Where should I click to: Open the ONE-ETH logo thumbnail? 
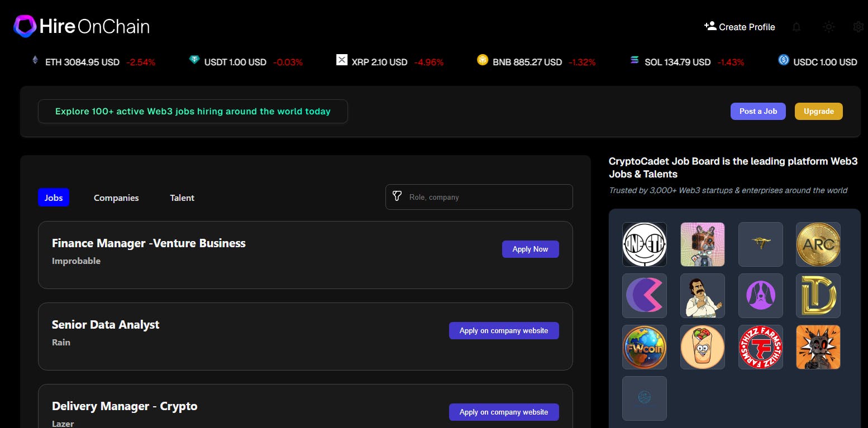pos(645,244)
